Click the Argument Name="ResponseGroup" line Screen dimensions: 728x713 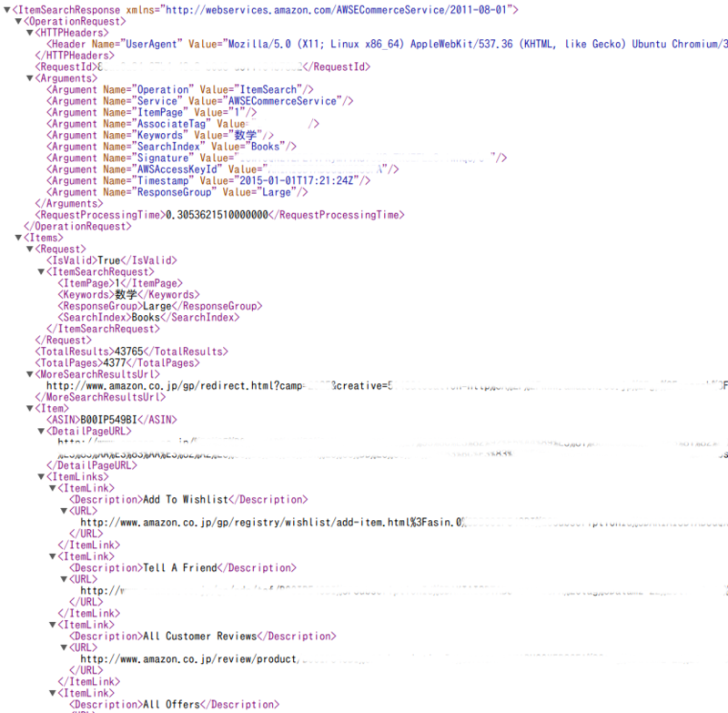(x=177, y=192)
